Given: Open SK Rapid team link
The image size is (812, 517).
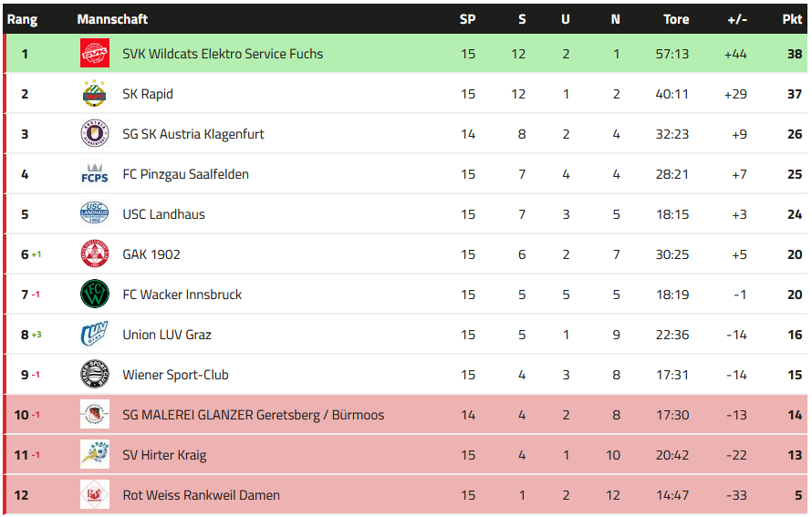Looking at the screenshot, I should (x=148, y=94).
